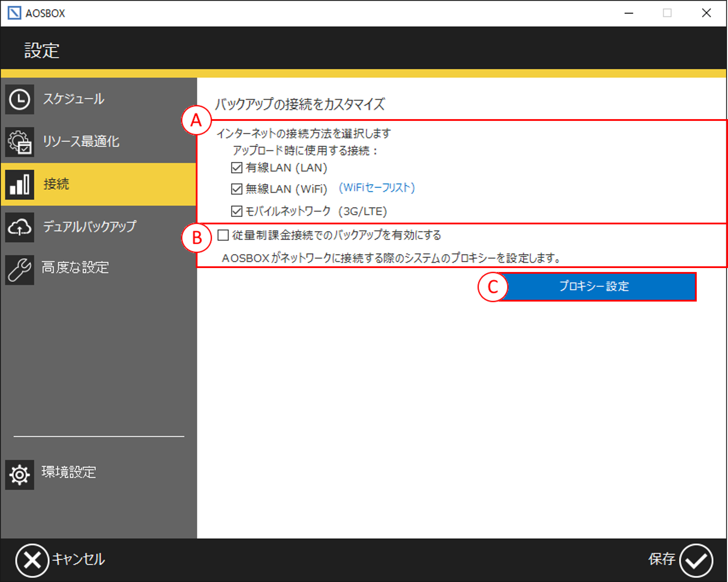Switch to リソース最適化 settings

(x=81, y=141)
